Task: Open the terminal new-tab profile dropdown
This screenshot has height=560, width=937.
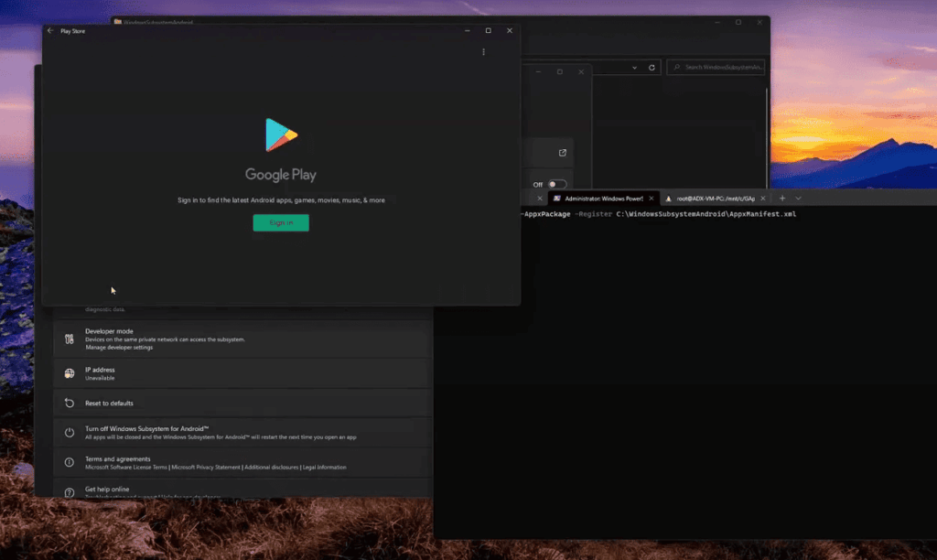Action: coord(798,199)
